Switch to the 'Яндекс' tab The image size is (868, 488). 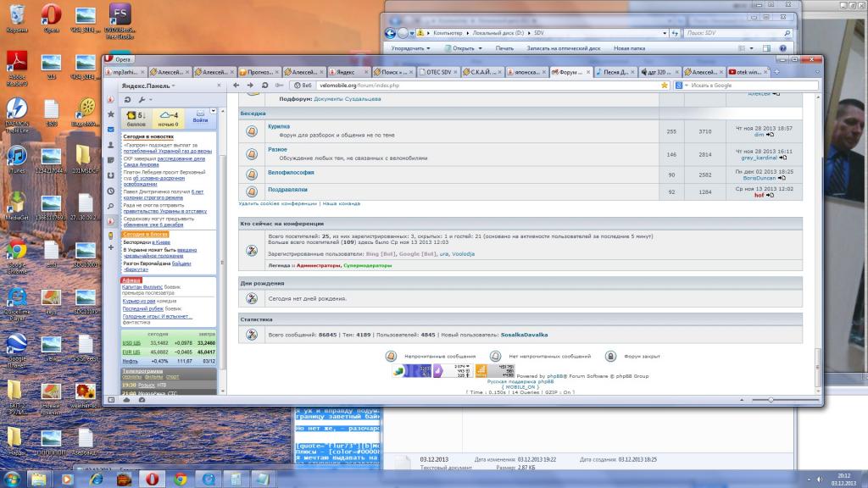[348, 72]
